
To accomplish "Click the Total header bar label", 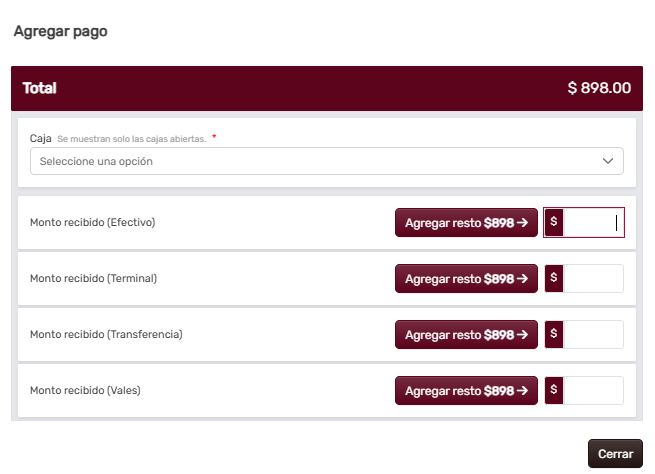I will click(x=40, y=88).
